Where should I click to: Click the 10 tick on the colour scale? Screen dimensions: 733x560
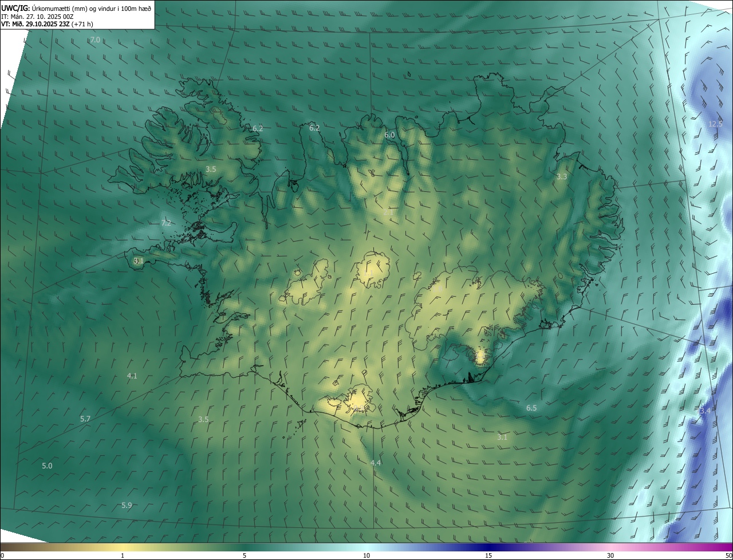pyautogui.click(x=366, y=555)
